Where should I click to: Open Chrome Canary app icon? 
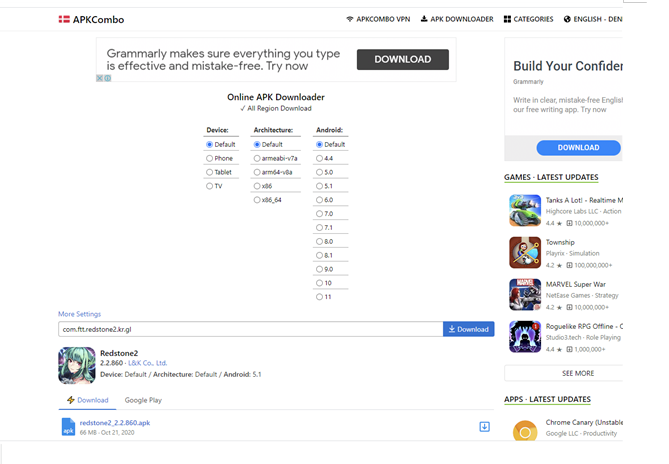point(525,431)
